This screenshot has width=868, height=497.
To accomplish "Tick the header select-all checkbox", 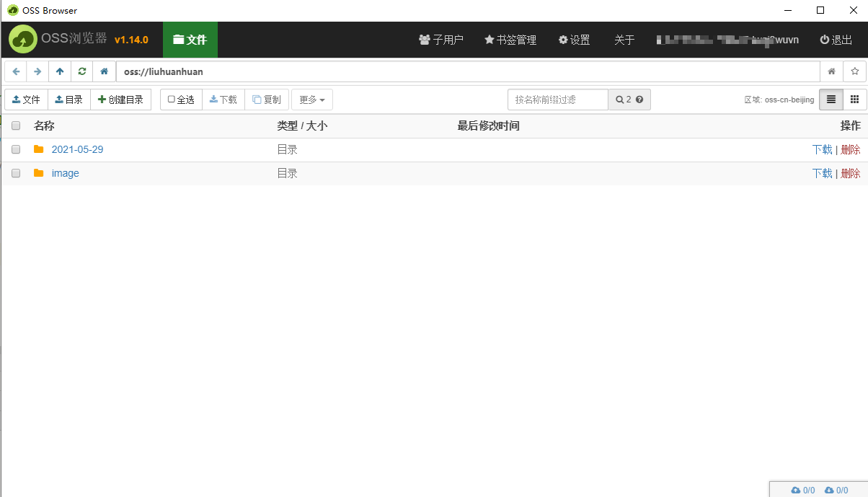I will [16, 126].
